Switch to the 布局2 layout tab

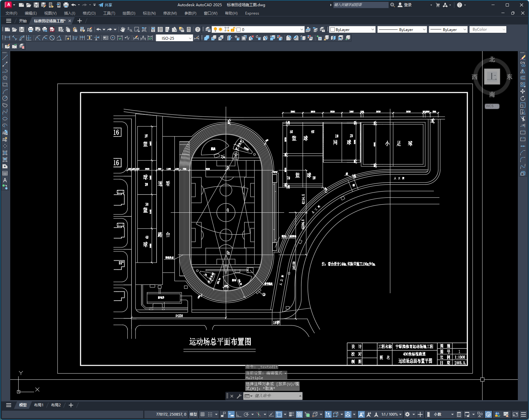click(56, 405)
